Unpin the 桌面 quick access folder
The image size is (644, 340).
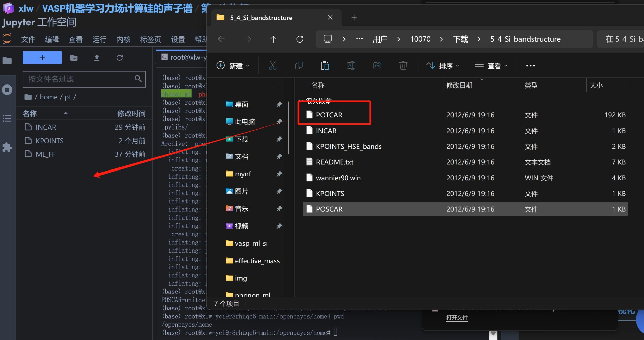[279, 104]
